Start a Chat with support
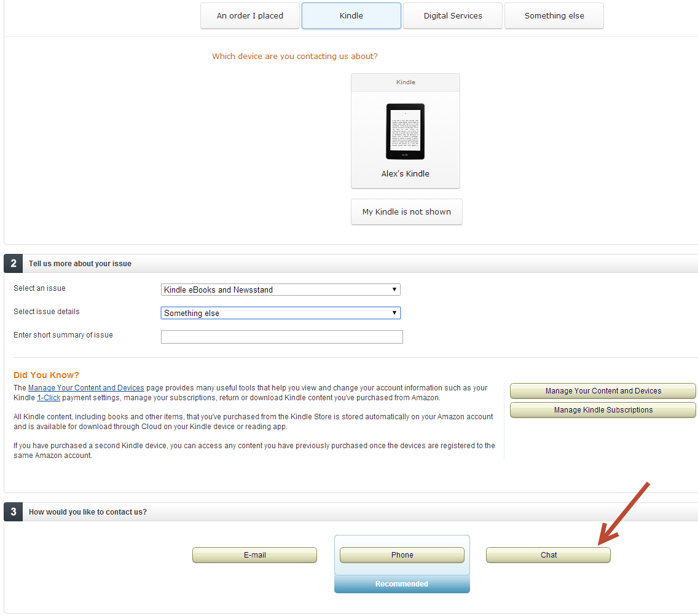The width and height of the screenshot is (698, 616). coord(549,555)
